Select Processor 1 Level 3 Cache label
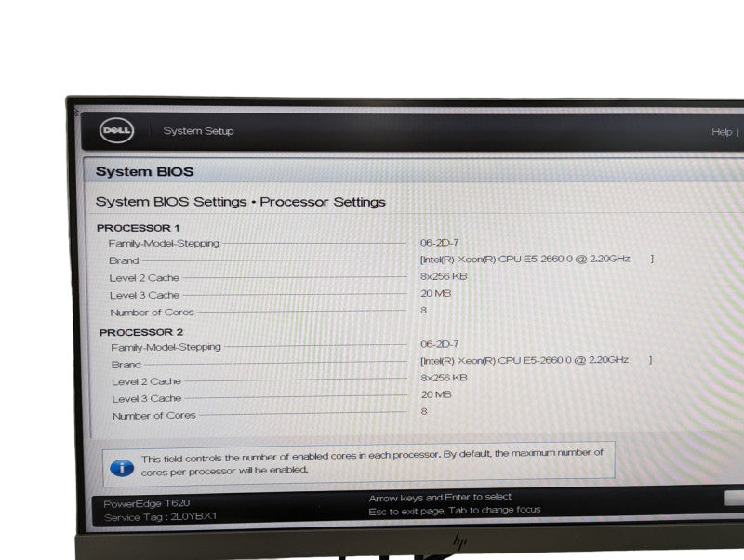The width and height of the screenshot is (744, 560). click(x=145, y=295)
